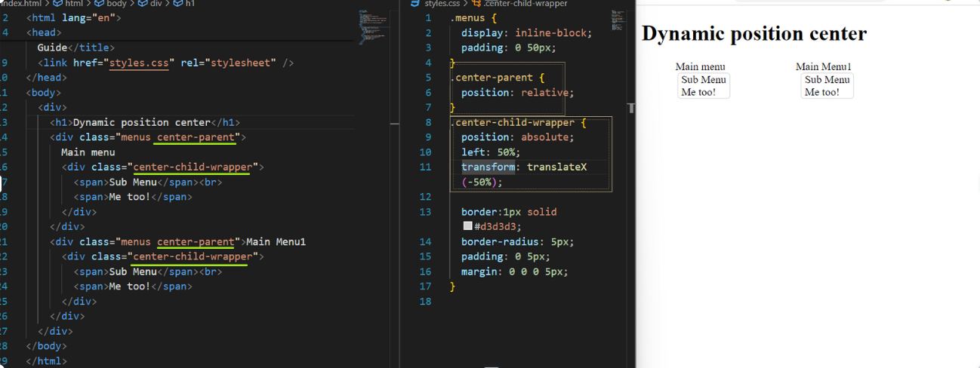
Task: Click the 'Main Menu1' label in browser preview
Action: (824, 67)
